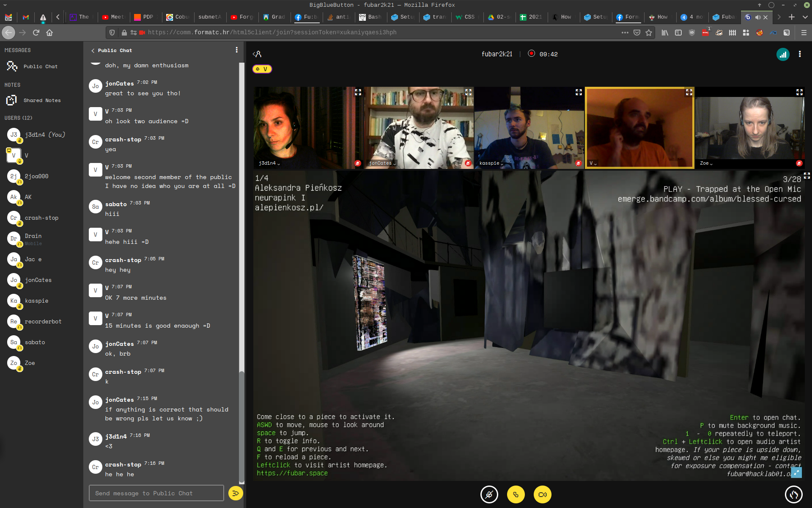This screenshot has height=508, width=812.
Task: Expand kasspie webcam name dropdown
Action: point(491,163)
